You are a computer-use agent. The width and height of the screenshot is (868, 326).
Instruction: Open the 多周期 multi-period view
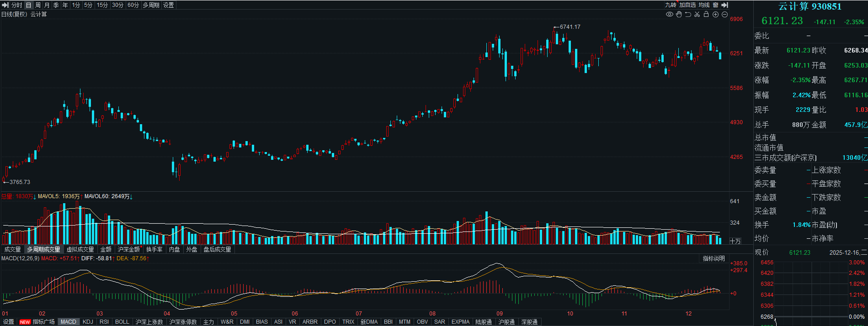(151, 5)
